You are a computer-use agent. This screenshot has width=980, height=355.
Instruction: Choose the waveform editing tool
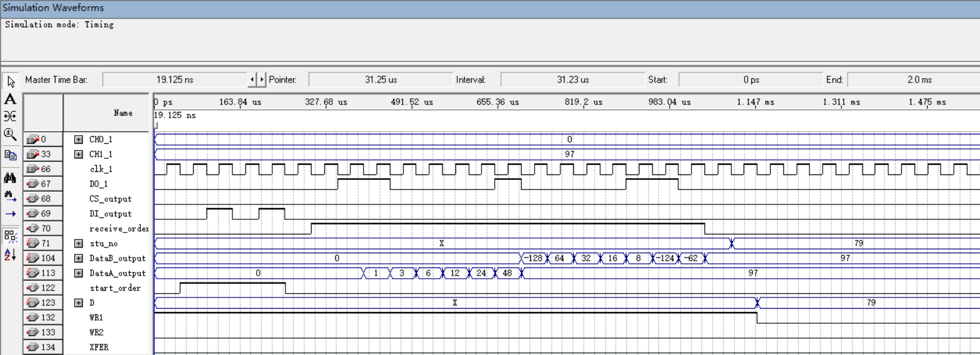10,116
